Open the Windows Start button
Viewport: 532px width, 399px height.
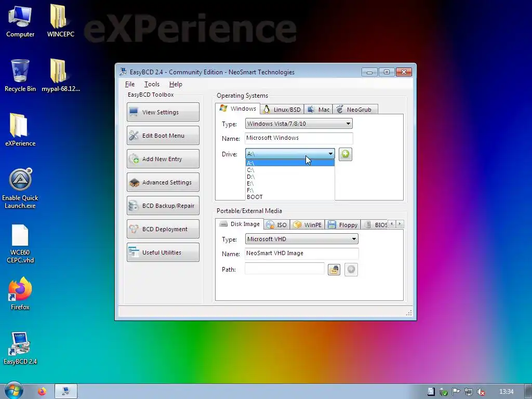[14, 391]
